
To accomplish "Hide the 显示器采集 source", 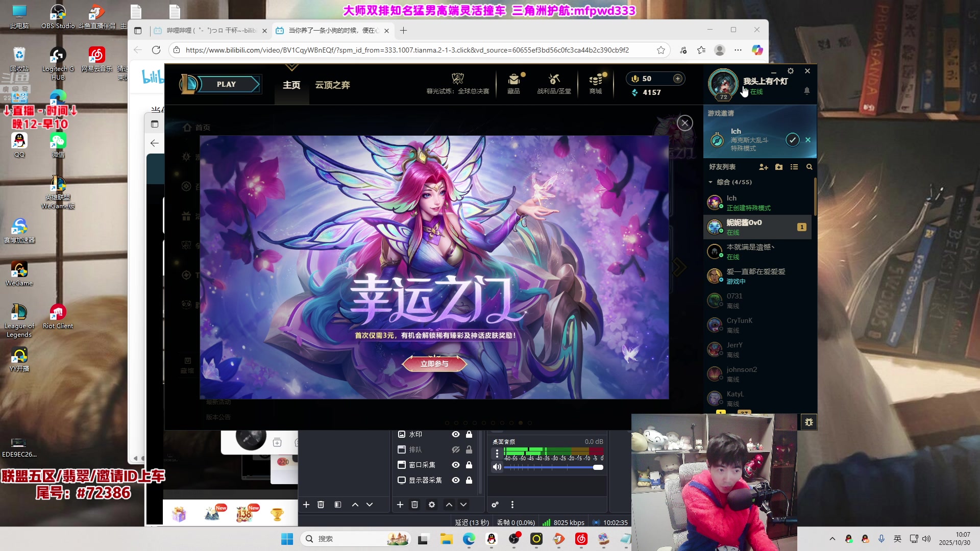I will tap(456, 480).
